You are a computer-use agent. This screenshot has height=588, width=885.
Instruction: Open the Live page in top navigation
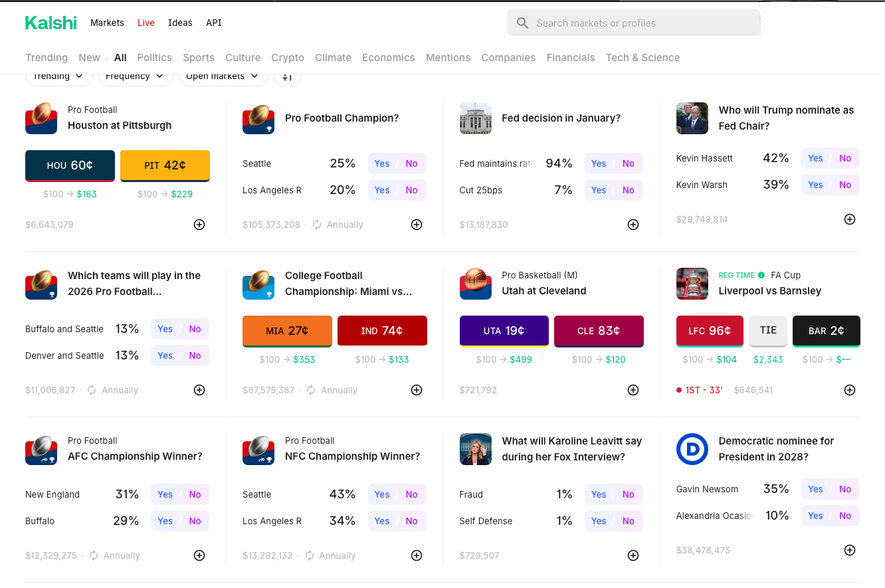pos(146,23)
